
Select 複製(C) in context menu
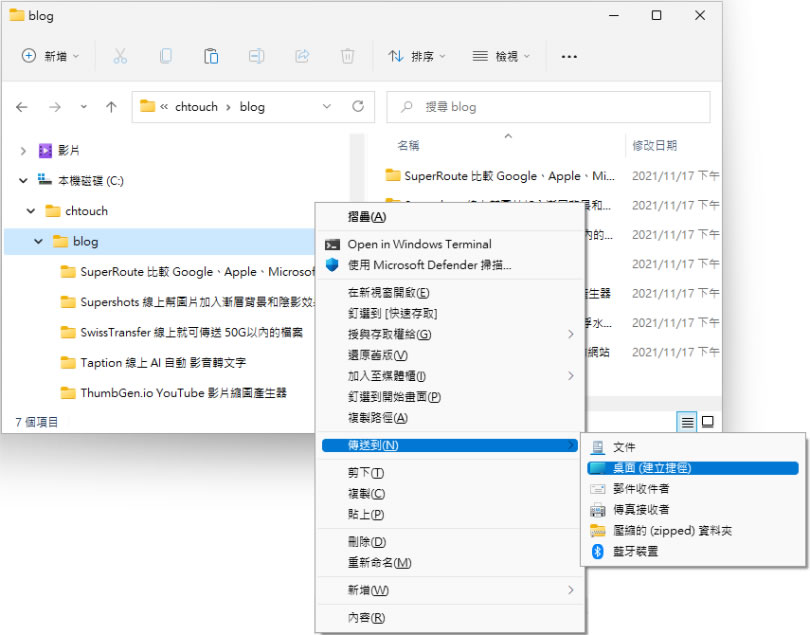click(x=449, y=493)
